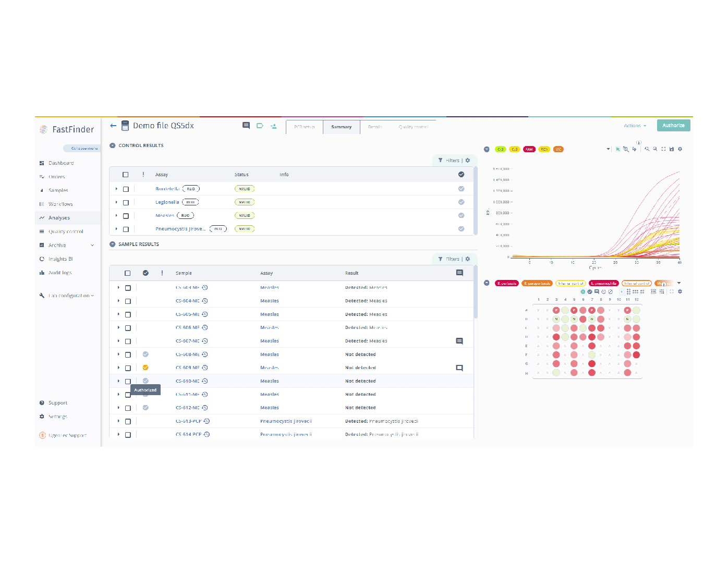Select checkbox for sample CS-613-PCP
Viewport: 728px width, 563px height.
tap(128, 421)
